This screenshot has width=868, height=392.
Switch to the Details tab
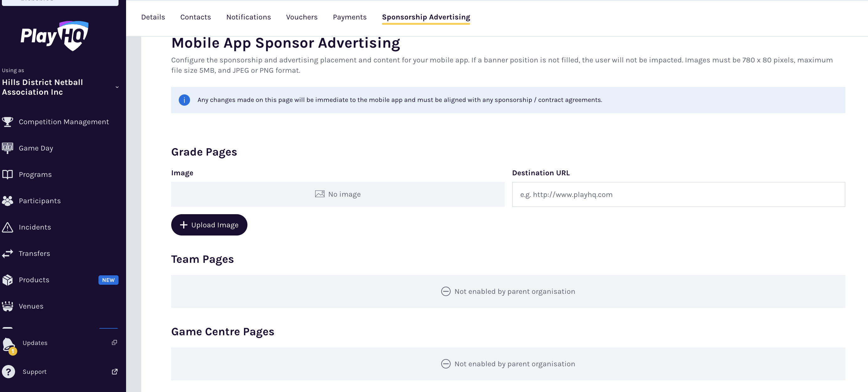click(153, 17)
